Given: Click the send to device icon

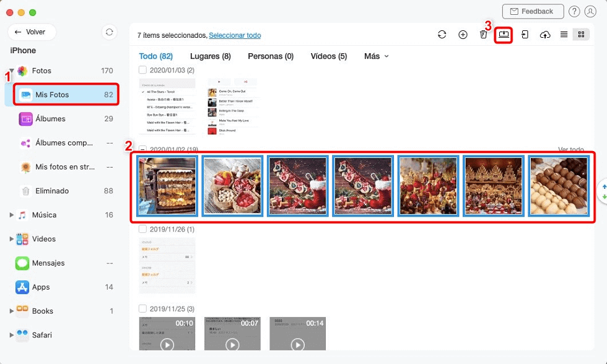Looking at the screenshot, I should (x=525, y=35).
